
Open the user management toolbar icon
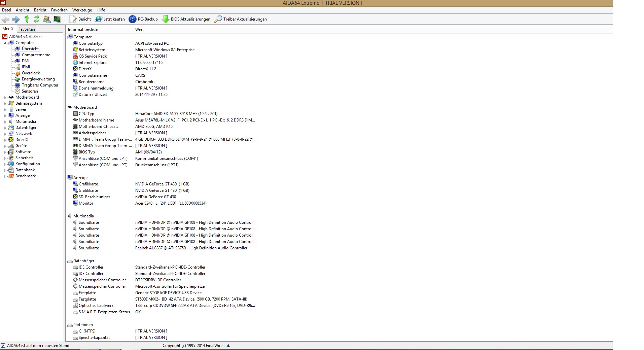click(x=47, y=19)
